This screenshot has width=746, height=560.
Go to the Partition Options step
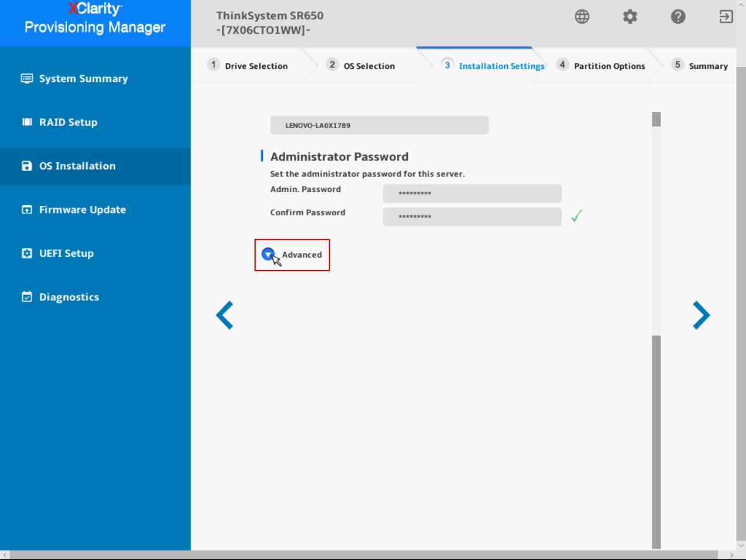[x=601, y=65]
